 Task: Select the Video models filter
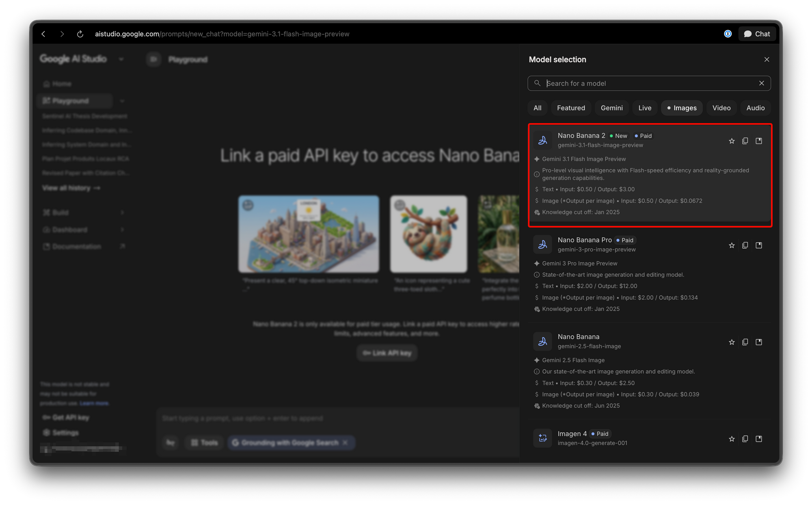721,108
